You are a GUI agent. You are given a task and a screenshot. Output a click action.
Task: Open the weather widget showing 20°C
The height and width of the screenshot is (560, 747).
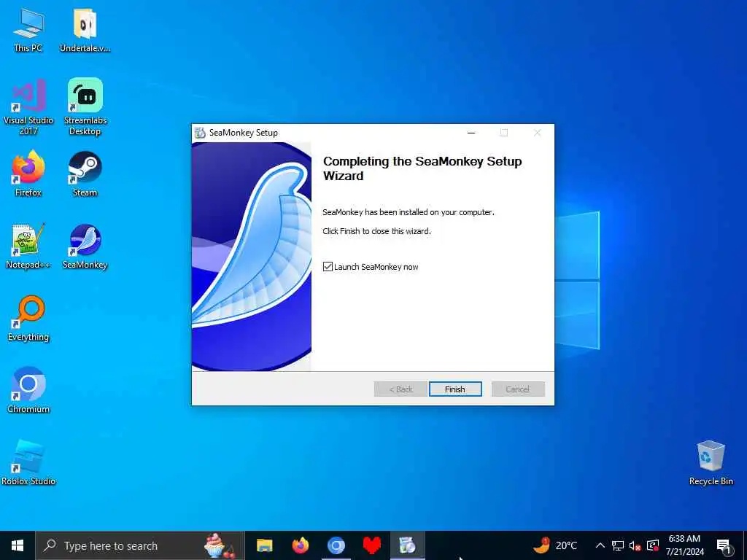click(x=555, y=545)
